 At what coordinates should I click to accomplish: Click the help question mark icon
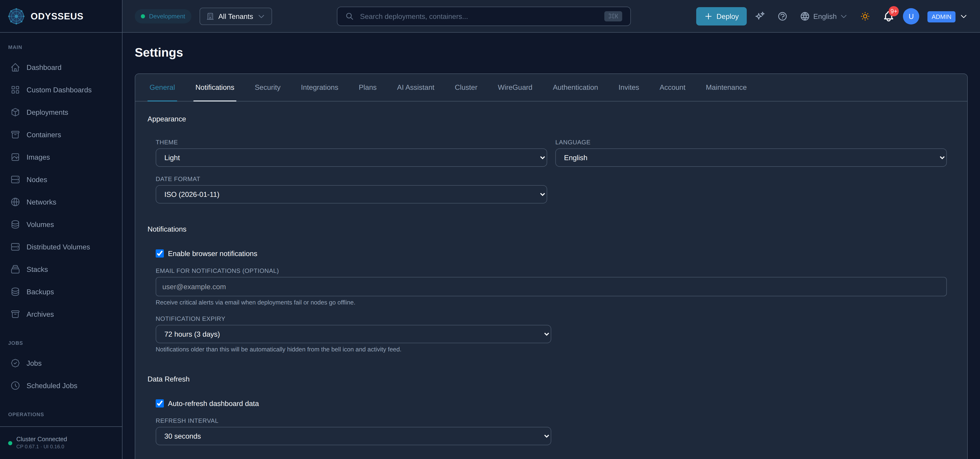[782, 16]
